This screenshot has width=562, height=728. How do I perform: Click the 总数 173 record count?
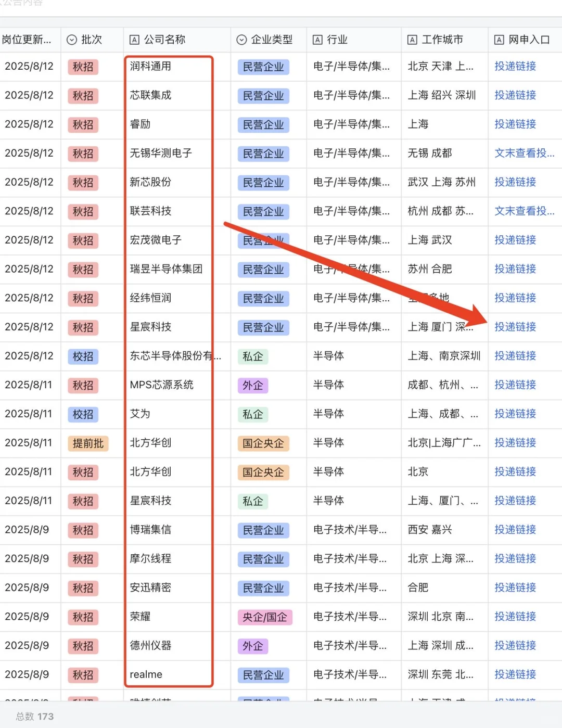tap(34, 717)
